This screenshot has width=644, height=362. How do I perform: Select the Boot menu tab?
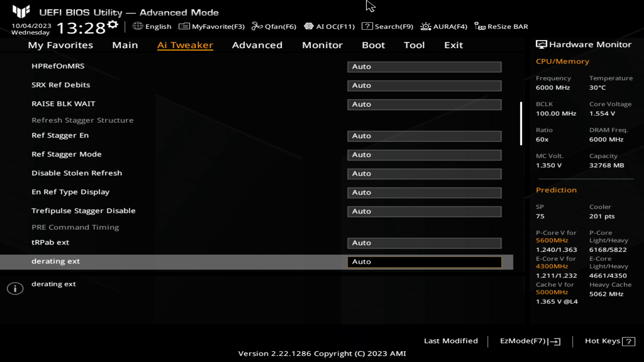point(373,45)
